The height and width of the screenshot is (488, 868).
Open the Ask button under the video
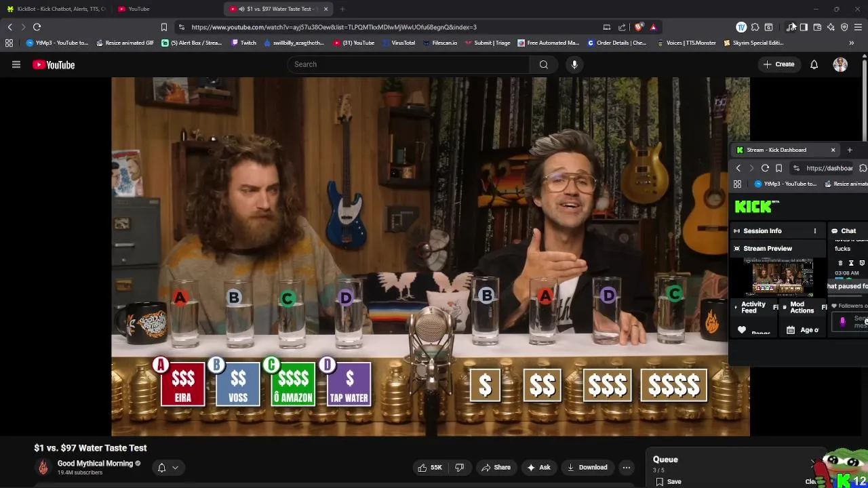[538, 467]
